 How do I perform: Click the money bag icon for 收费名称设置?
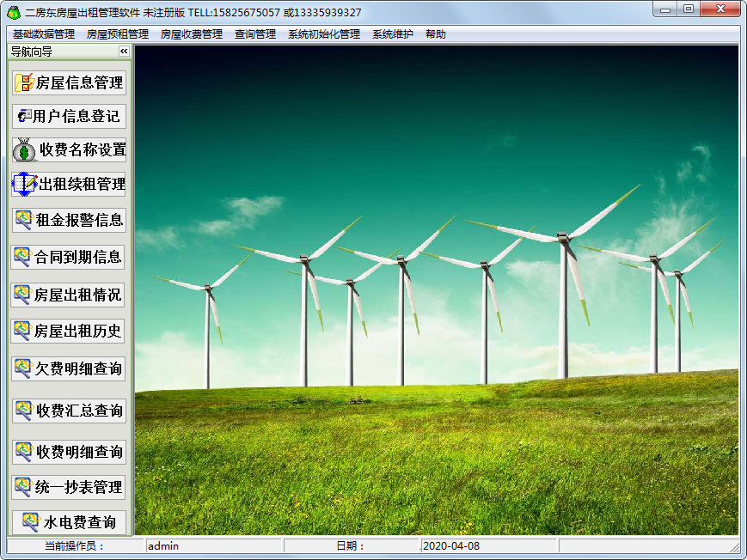(25, 150)
